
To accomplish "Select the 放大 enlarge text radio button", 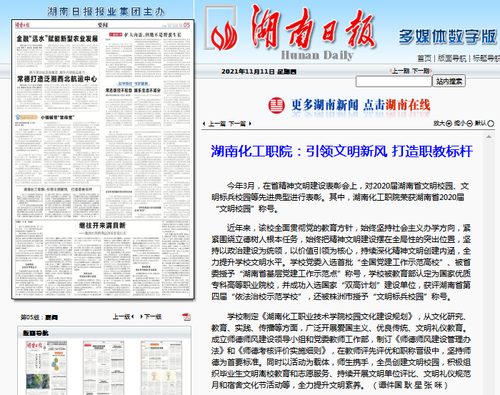I will pos(449,124).
